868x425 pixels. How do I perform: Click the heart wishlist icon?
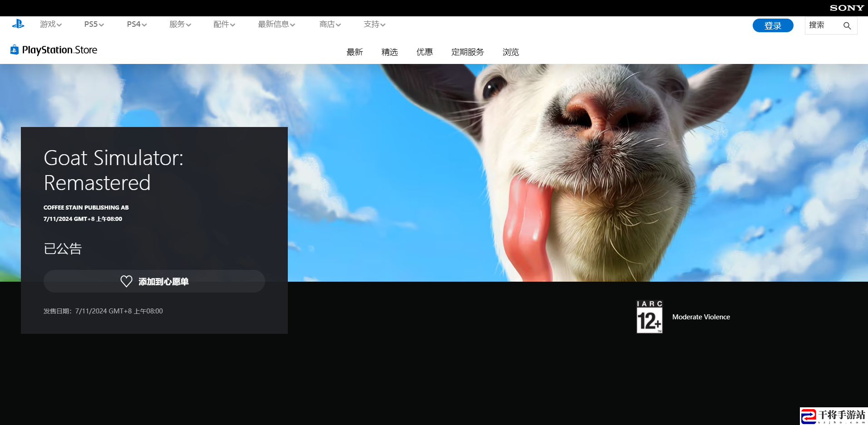coord(126,281)
